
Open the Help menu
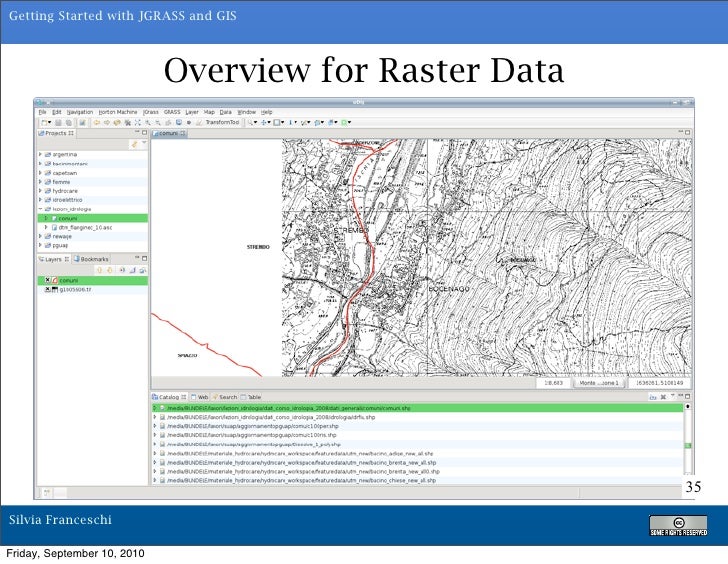coord(266,112)
